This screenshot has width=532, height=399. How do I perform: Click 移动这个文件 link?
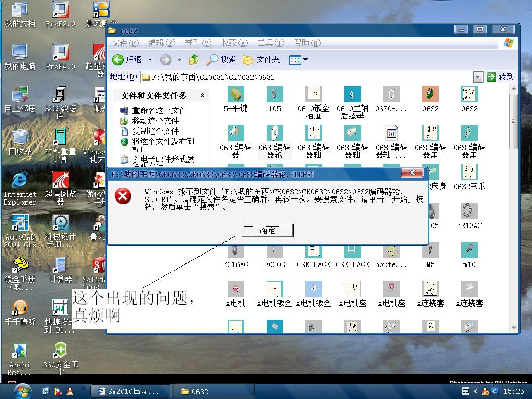tap(155, 121)
